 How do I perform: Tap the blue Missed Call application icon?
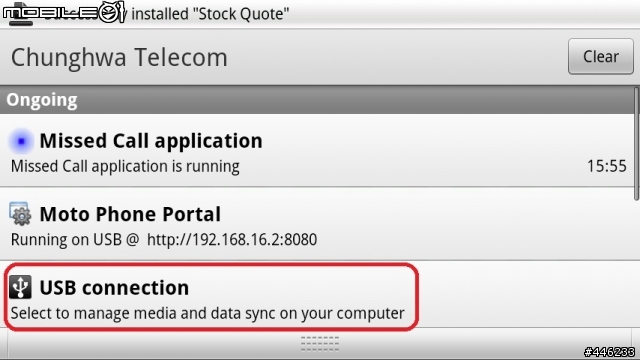pyautogui.click(x=21, y=141)
